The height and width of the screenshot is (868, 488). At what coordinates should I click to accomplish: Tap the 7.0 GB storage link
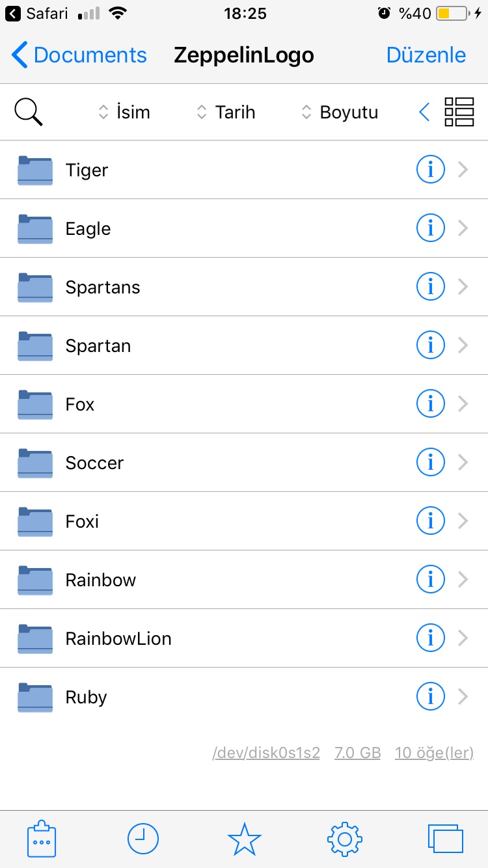(357, 752)
